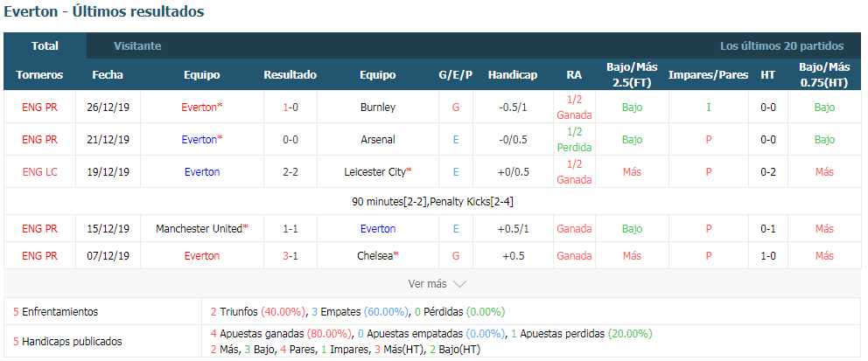This screenshot has height=361, width=868.
Task: Open the Burnley team link
Action: click(377, 108)
